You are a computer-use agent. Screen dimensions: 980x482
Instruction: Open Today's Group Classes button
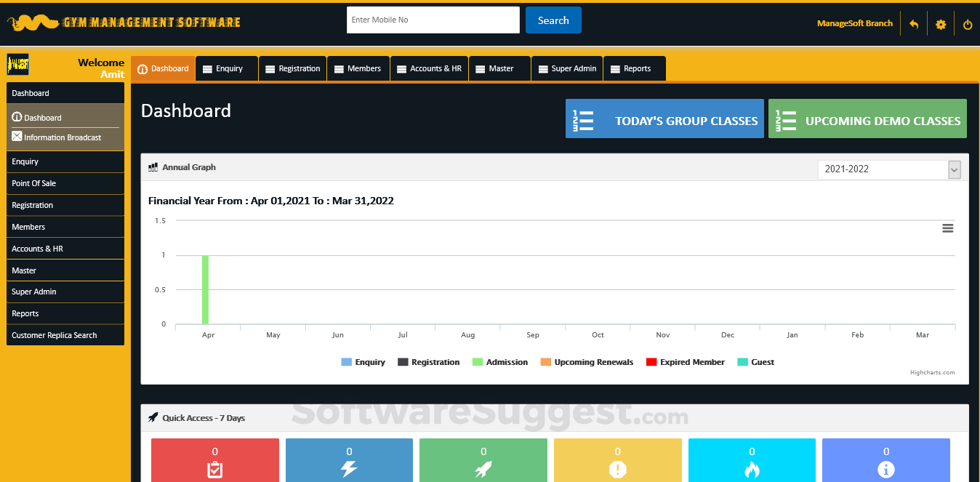pos(664,119)
